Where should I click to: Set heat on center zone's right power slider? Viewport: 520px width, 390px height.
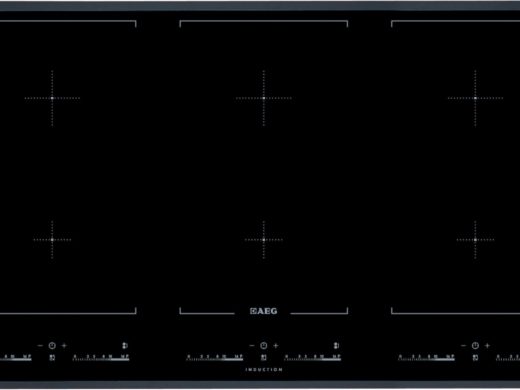(312, 357)
